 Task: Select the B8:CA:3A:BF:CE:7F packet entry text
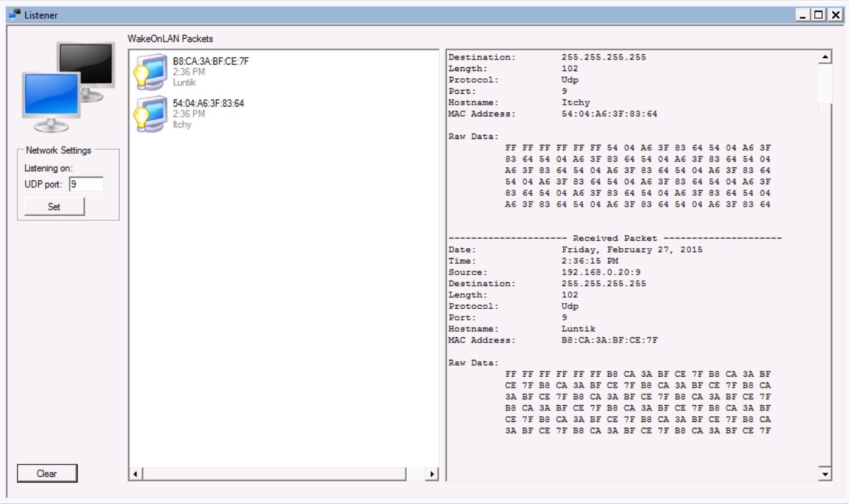pyautogui.click(x=210, y=61)
